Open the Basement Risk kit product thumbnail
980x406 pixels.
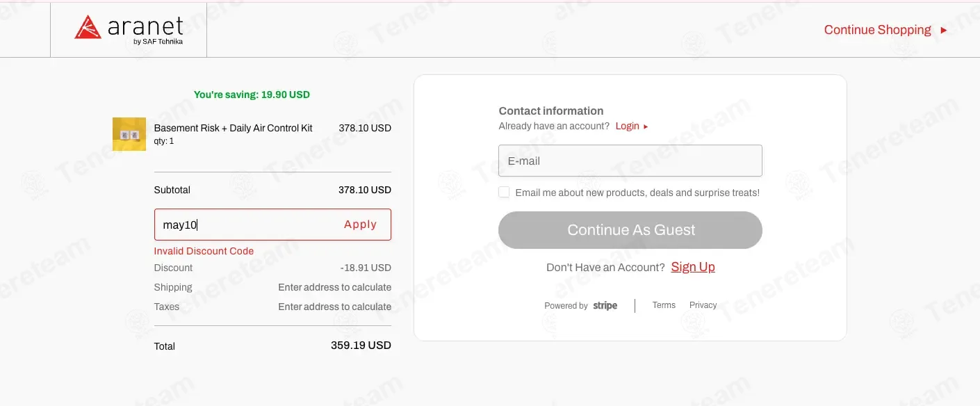[x=129, y=134]
